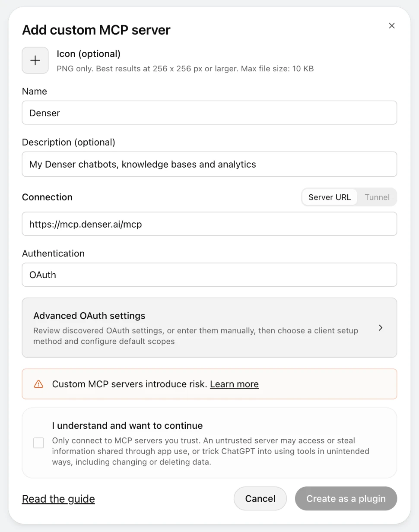Click the 'Advanced OAuth settings' heading
Image resolution: width=419 pixels, height=532 pixels.
(x=89, y=316)
